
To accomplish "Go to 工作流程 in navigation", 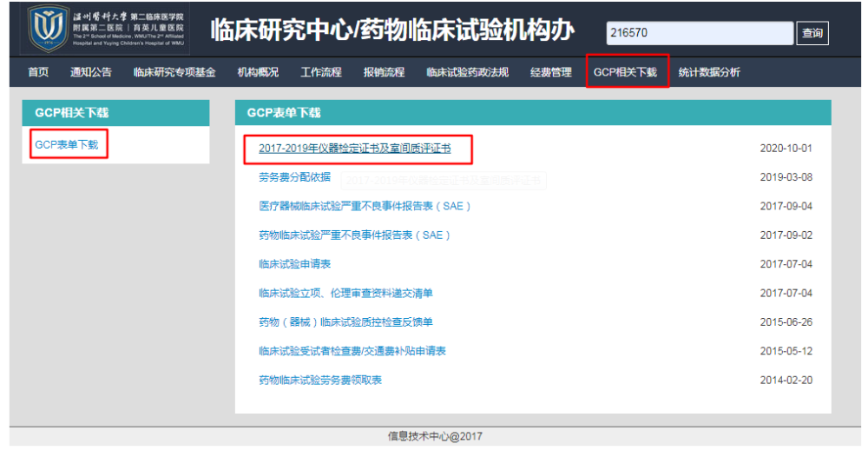I will click(x=321, y=72).
